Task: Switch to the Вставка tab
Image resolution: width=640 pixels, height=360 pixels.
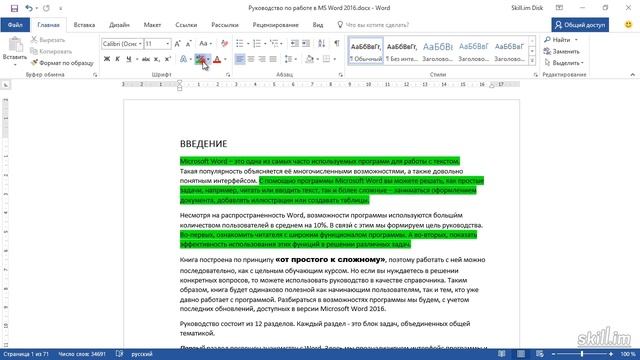Action: 84,25
